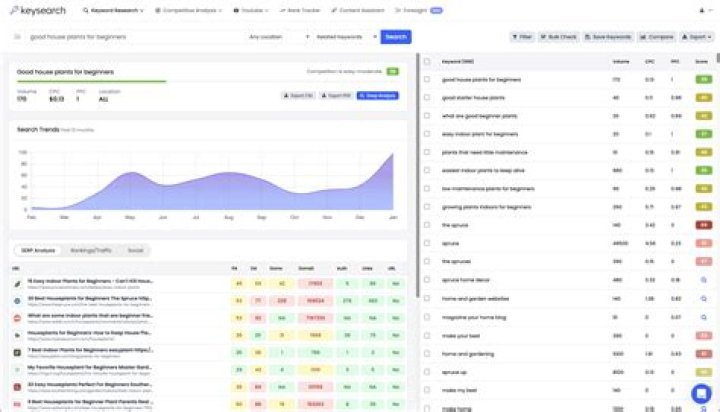Switch to the Rankings/Traffic tab
The width and height of the screenshot is (720, 412).
coord(91,250)
